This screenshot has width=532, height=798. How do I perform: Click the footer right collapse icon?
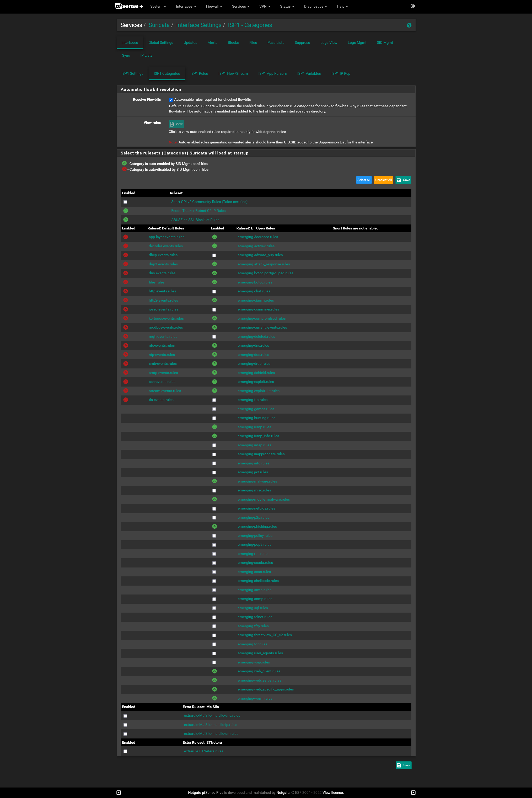[413, 792]
